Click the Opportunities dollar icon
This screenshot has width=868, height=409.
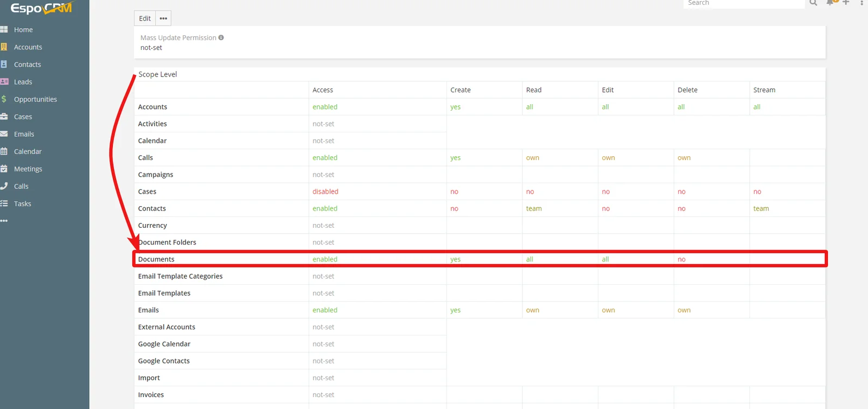pos(4,99)
